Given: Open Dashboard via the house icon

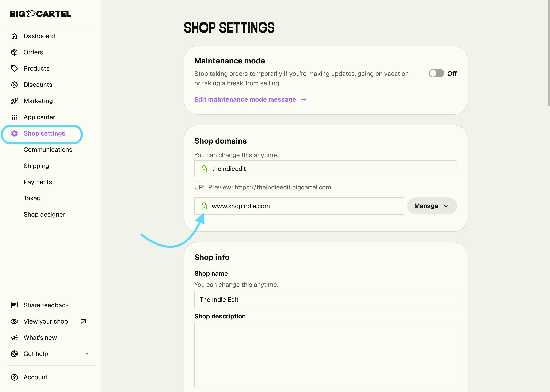Looking at the screenshot, I should tap(15, 36).
